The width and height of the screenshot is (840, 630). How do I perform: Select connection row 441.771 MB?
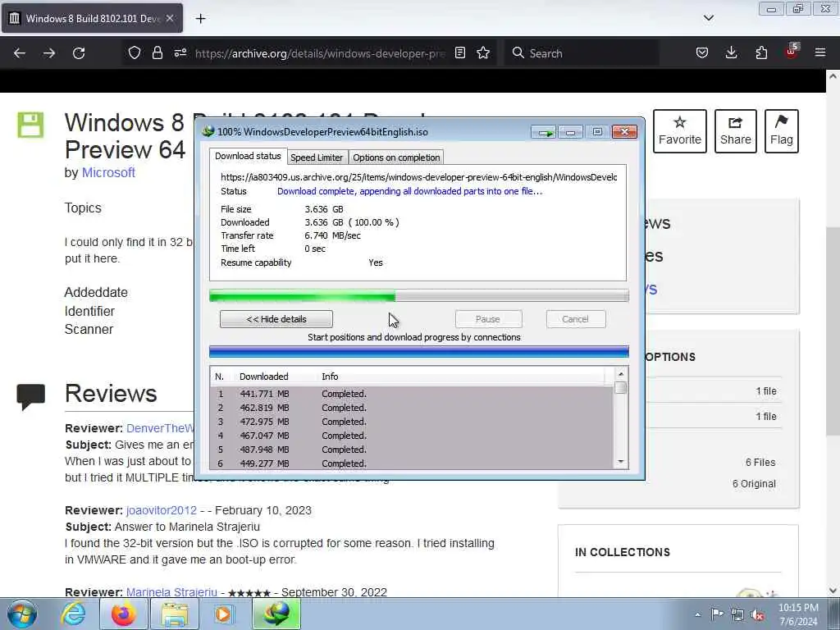click(412, 394)
